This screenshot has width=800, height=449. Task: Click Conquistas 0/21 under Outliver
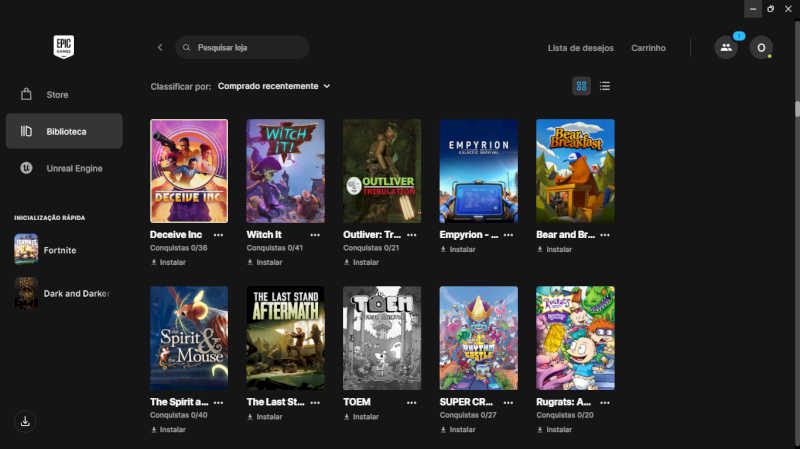tap(371, 248)
